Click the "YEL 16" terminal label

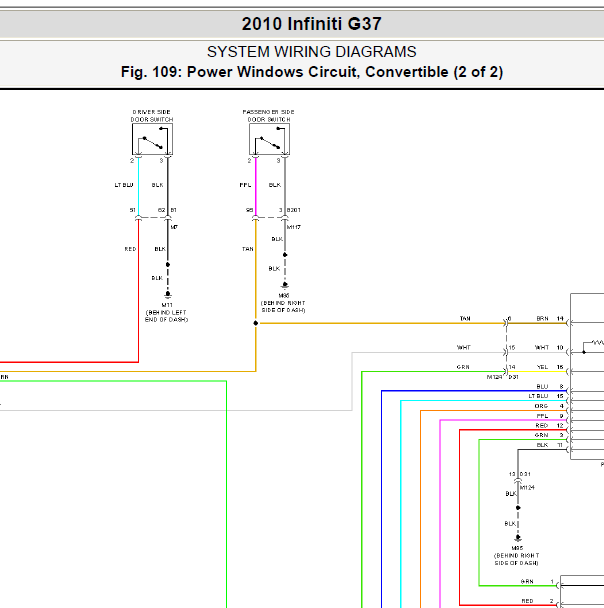point(550,367)
